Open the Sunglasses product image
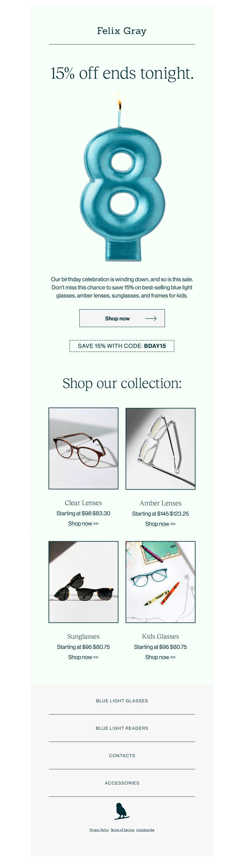Viewport: 244px width, 868px height. click(x=83, y=582)
